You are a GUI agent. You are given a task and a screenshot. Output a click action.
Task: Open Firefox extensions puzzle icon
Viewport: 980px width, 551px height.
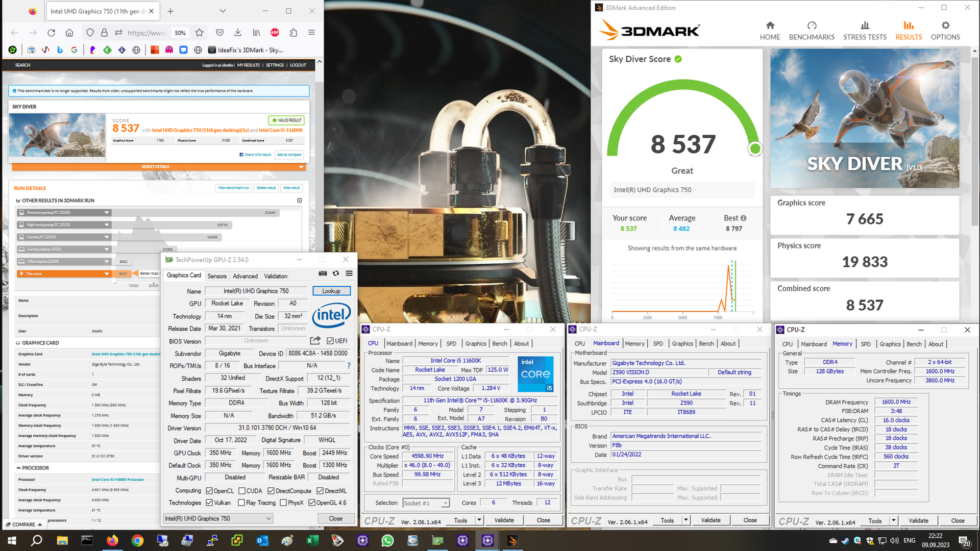pyautogui.click(x=293, y=33)
